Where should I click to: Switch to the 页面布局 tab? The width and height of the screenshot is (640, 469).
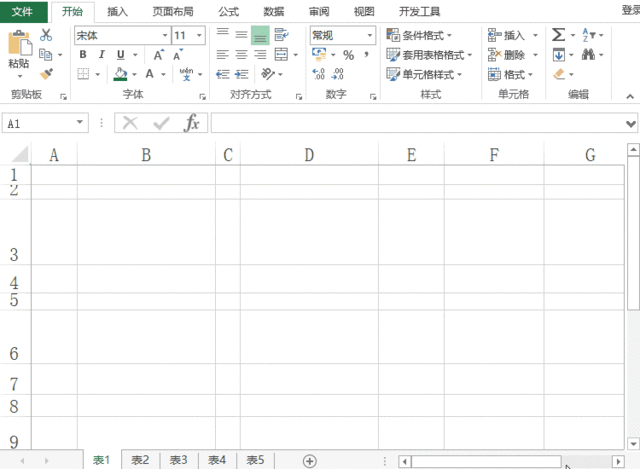click(x=173, y=11)
